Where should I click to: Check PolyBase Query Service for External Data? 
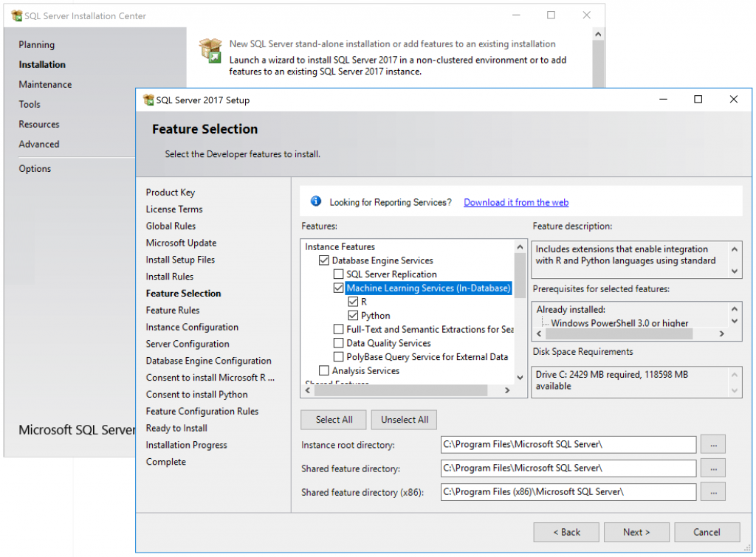338,356
